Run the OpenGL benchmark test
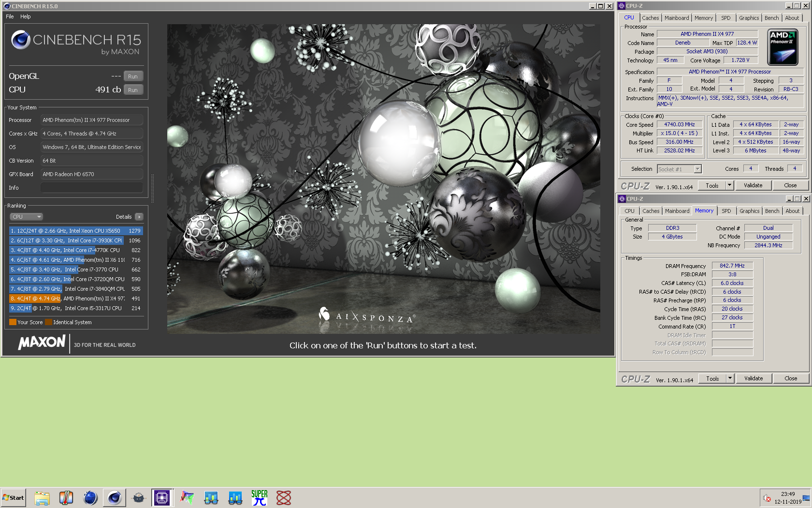 click(133, 76)
